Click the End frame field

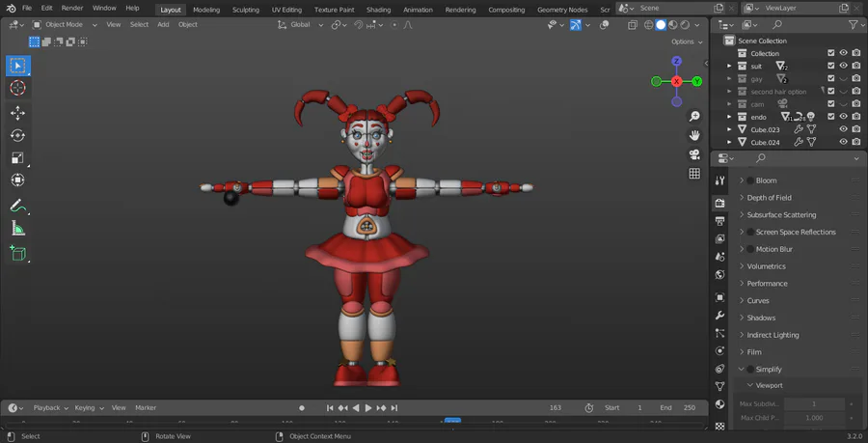pos(678,408)
